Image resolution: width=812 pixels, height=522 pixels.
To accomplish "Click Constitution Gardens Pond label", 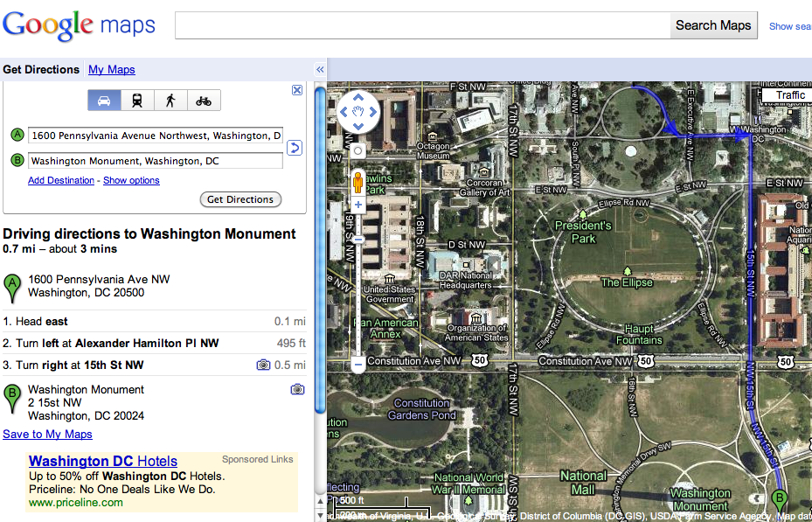I will 421,409.
